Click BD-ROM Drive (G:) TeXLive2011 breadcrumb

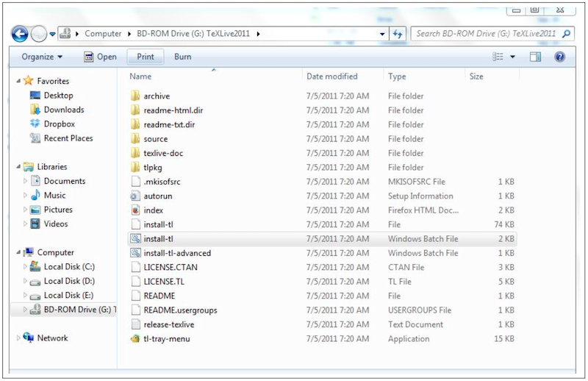tap(193, 34)
